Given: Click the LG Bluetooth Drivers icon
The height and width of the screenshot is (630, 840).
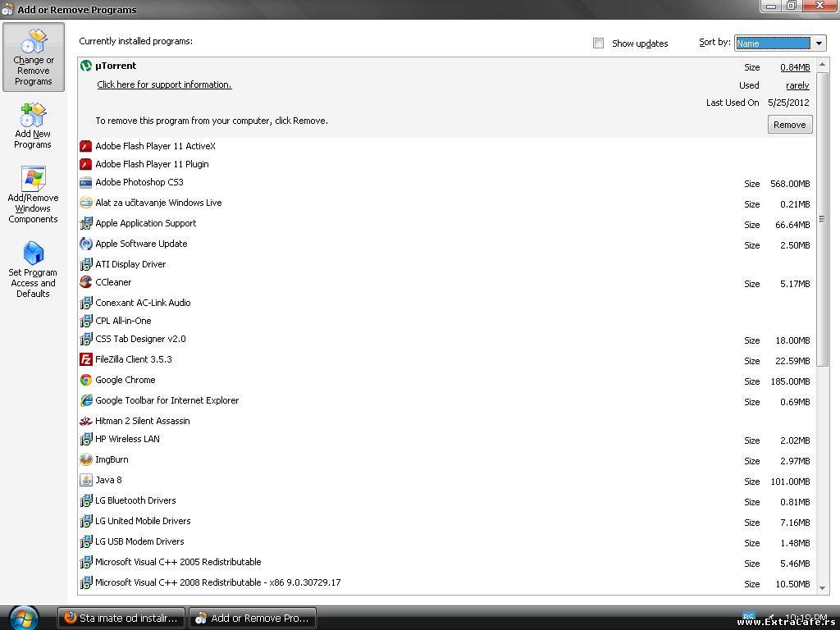Looking at the screenshot, I should coord(85,500).
